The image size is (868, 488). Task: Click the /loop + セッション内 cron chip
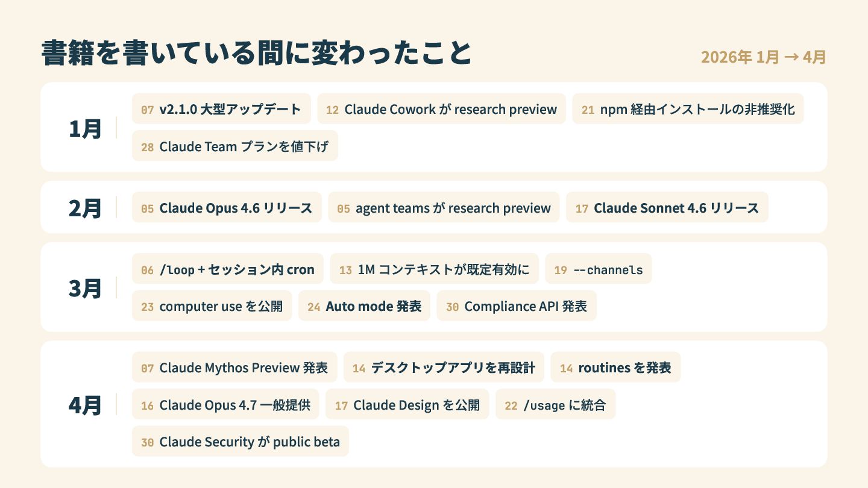pyautogui.click(x=228, y=269)
